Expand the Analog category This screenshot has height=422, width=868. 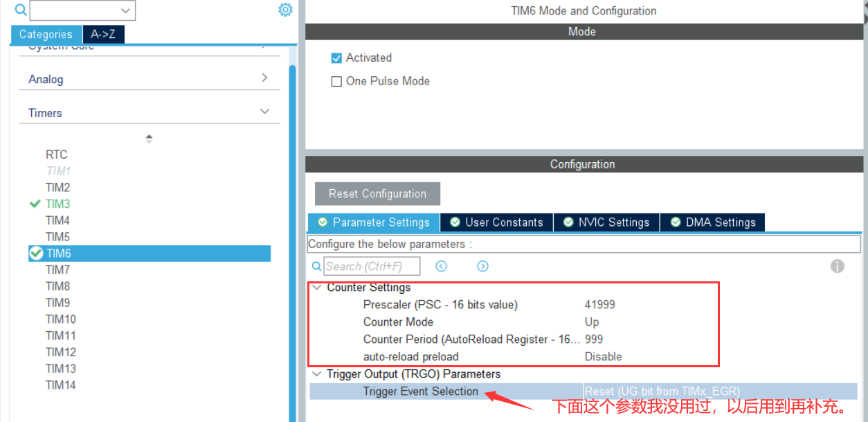(264, 78)
